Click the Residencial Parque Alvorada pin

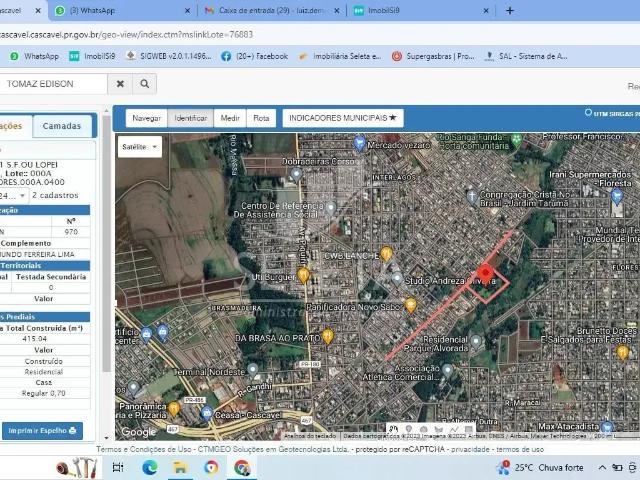tap(476, 341)
